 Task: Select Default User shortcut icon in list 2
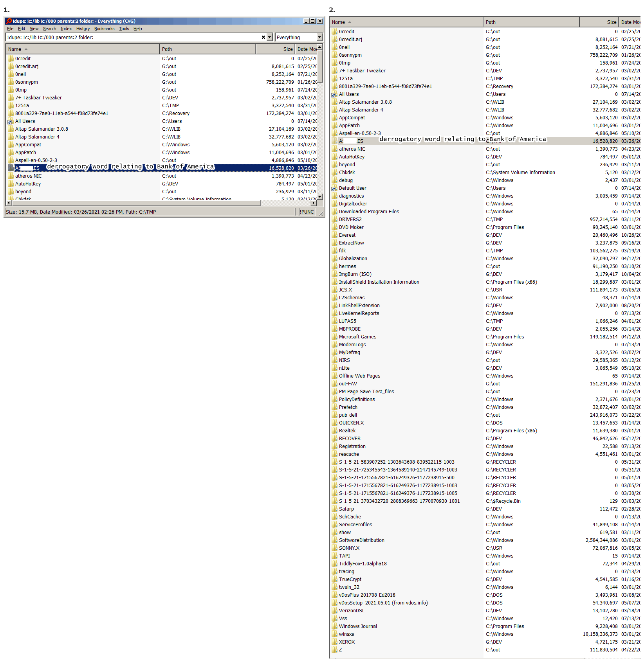tap(334, 188)
